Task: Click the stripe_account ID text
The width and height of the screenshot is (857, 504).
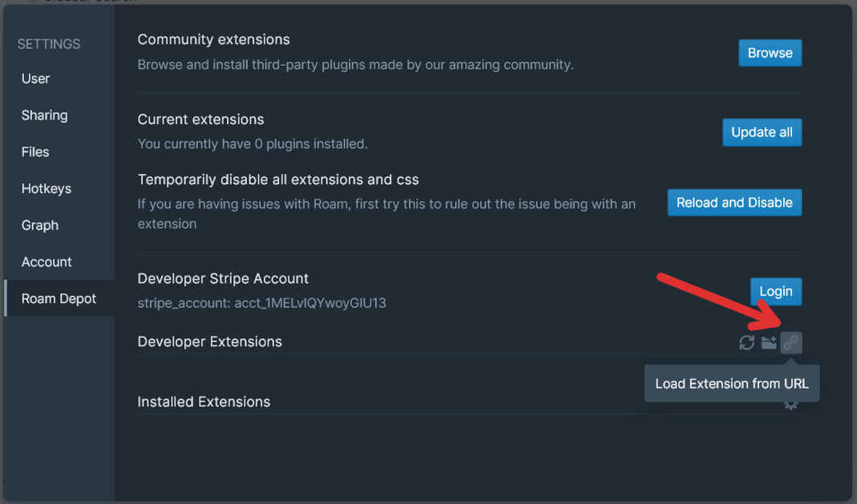Action: click(261, 303)
